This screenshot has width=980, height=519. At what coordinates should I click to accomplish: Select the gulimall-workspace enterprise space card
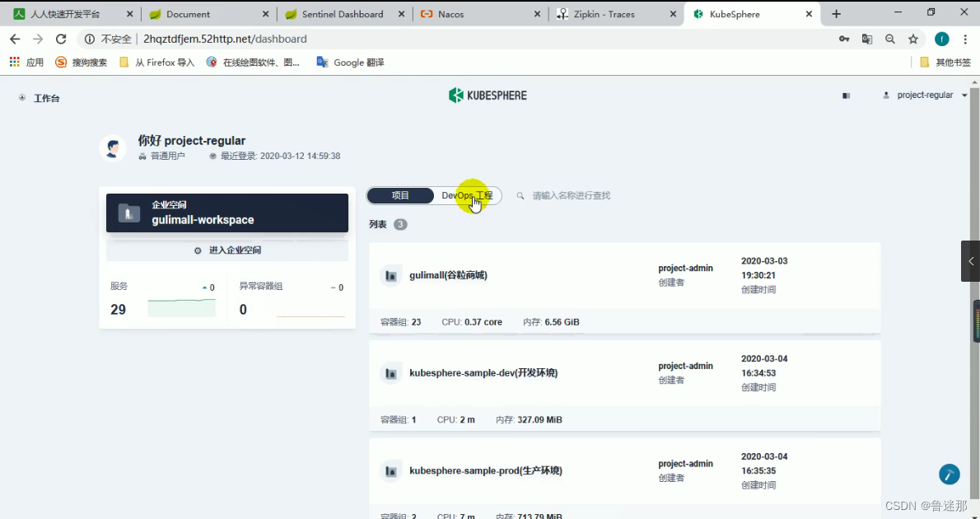click(226, 213)
